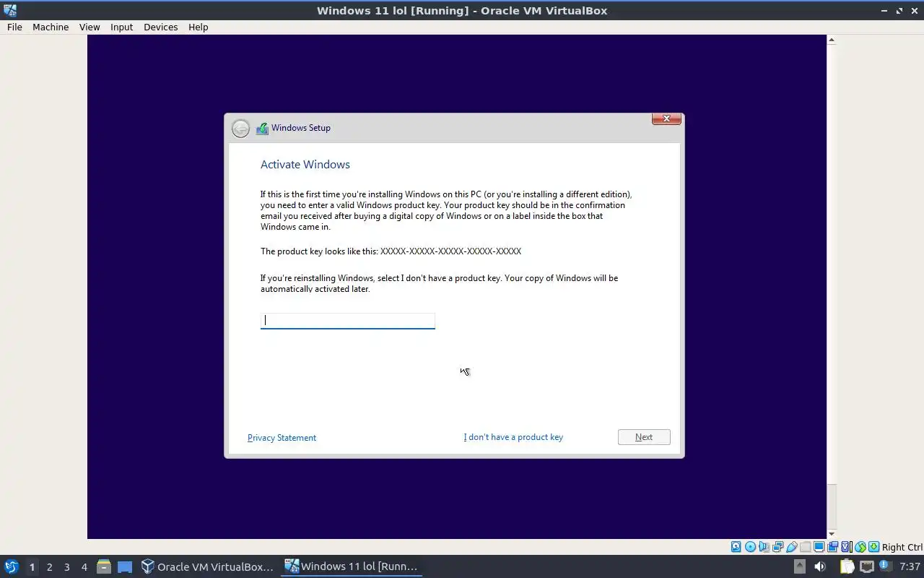Switch to workspace 3
The image size is (924, 578).
[66, 567]
